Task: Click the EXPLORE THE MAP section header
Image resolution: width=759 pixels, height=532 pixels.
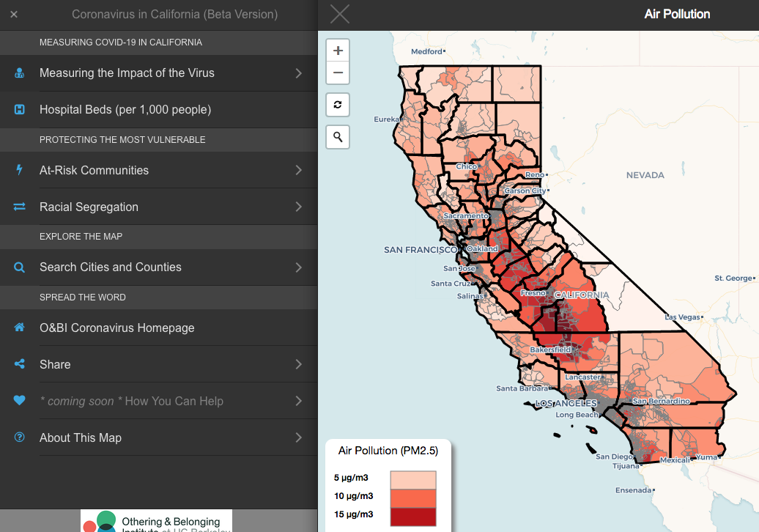Action: coord(81,237)
